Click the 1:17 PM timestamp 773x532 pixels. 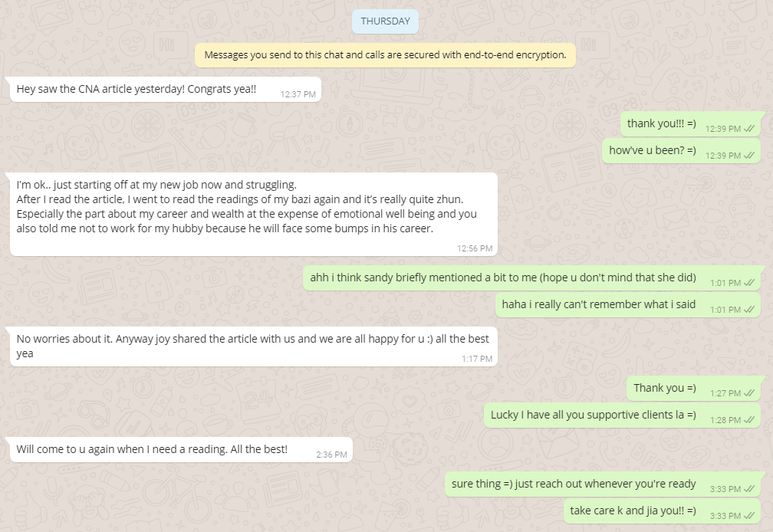pos(477,359)
